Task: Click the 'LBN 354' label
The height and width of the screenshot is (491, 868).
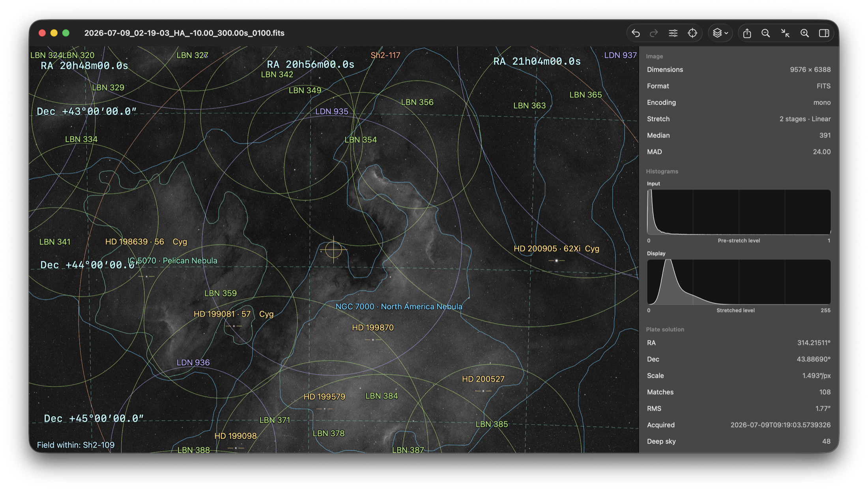Action: click(361, 140)
